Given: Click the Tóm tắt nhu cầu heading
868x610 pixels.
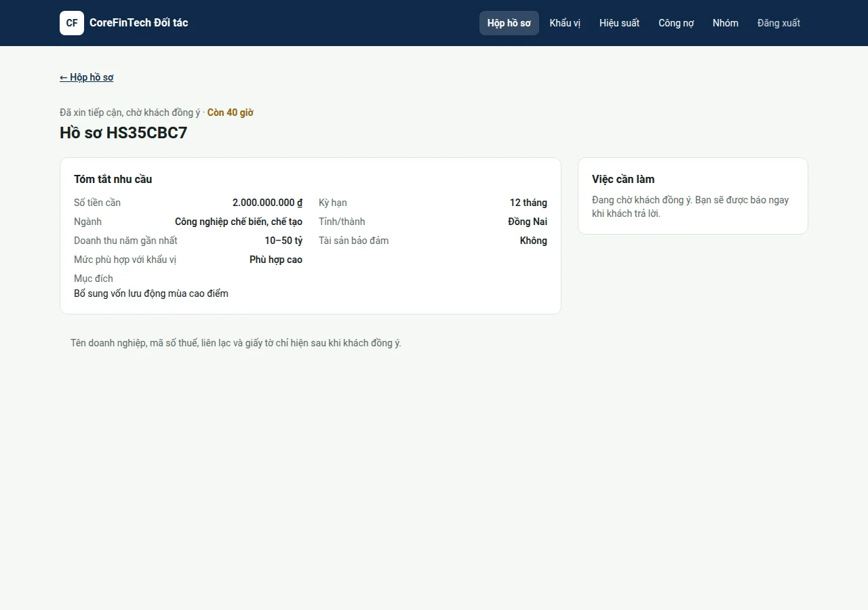Looking at the screenshot, I should coord(113,180).
